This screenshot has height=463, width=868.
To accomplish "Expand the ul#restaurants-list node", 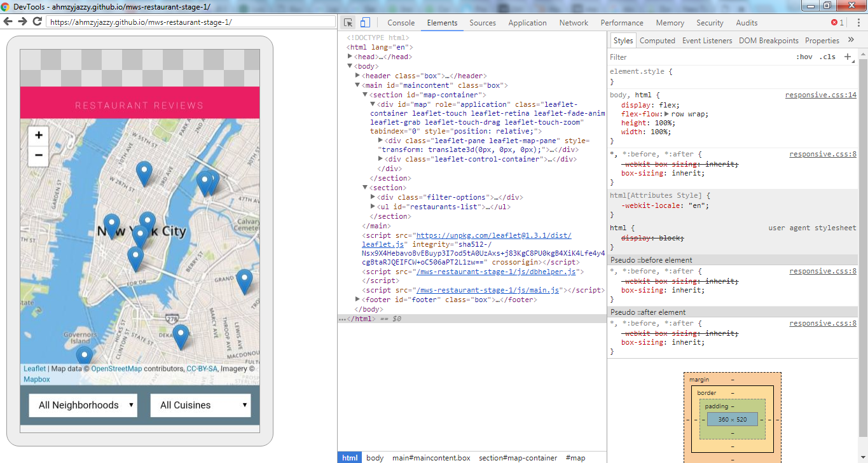I will pos(373,207).
